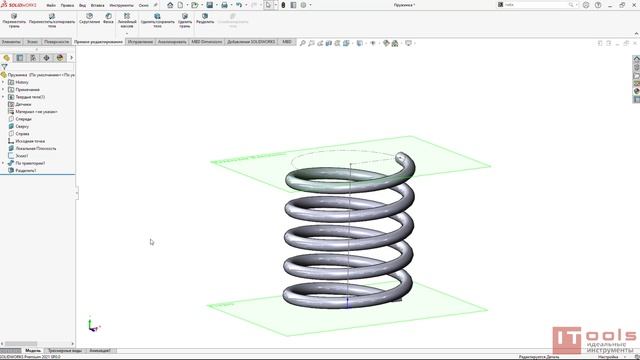Open File Properties icon in top bar
Viewport: 640px width, 360px height.
point(293,5)
